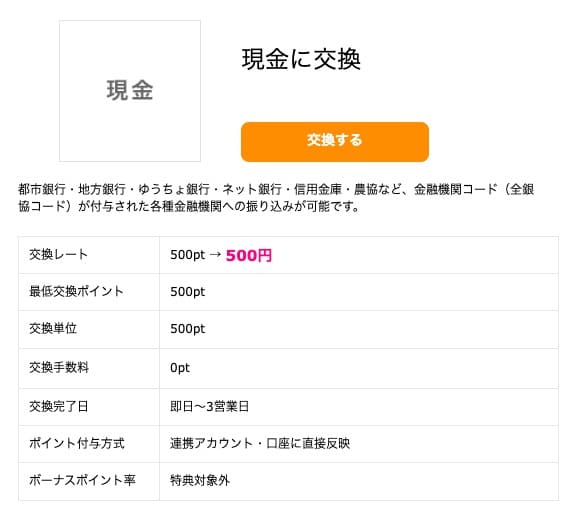
Task: Click the 0pt fee value
Action: coord(180,368)
